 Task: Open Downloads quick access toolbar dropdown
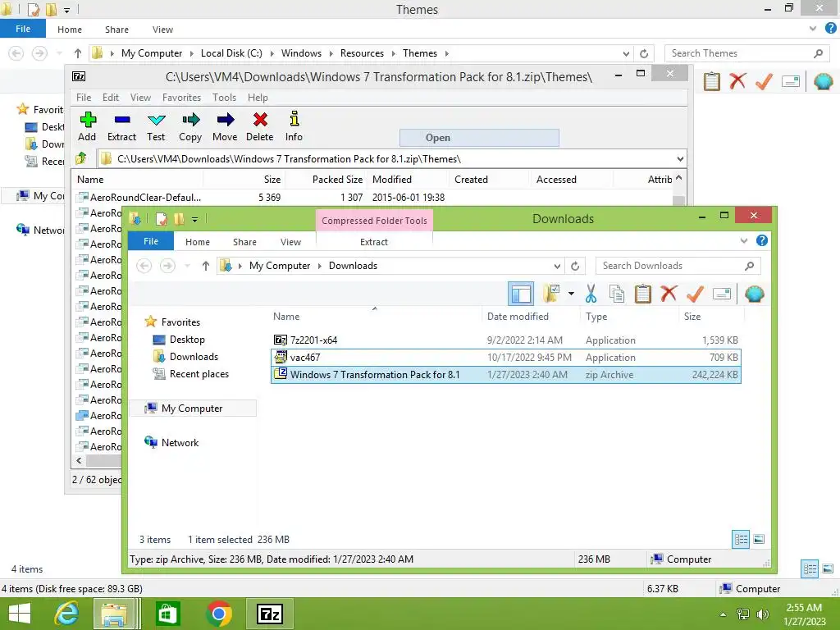tap(195, 219)
